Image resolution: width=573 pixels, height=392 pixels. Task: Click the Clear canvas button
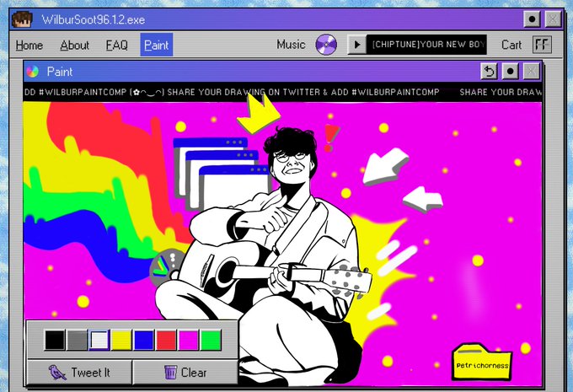(185, 373)
